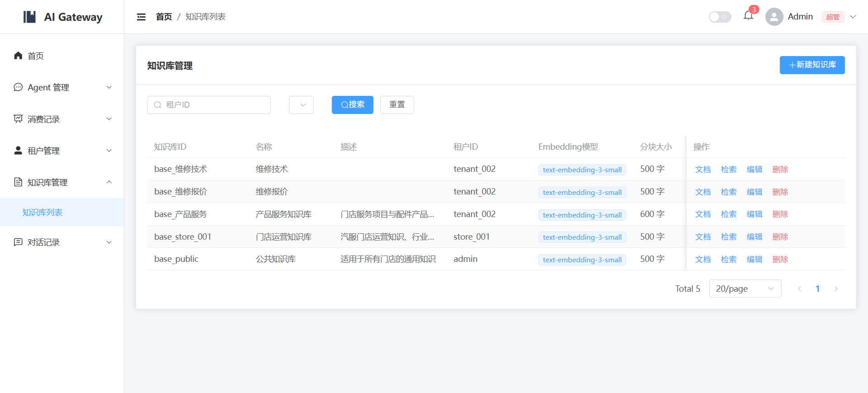Click the next page arrow

coord(836,289)
